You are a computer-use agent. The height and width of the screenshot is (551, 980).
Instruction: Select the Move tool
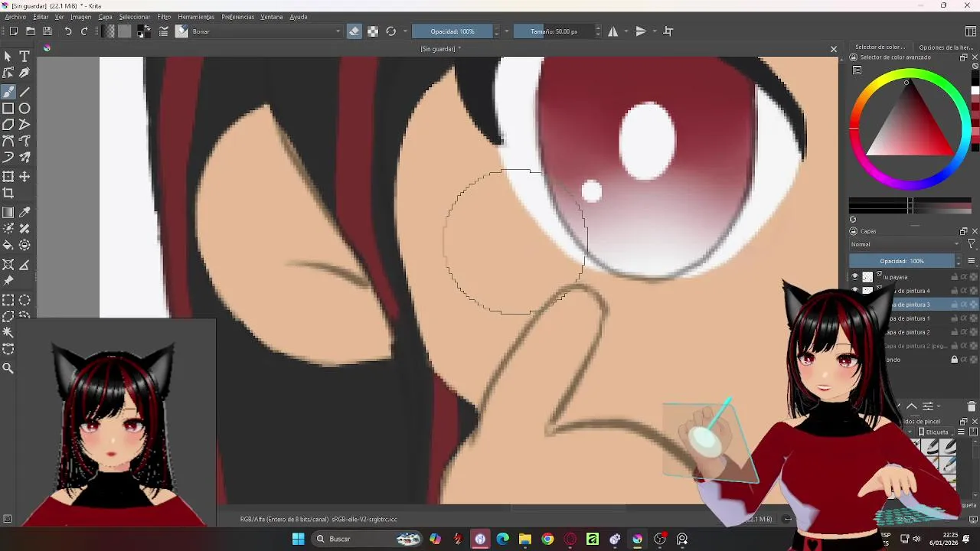pos(24,177)
